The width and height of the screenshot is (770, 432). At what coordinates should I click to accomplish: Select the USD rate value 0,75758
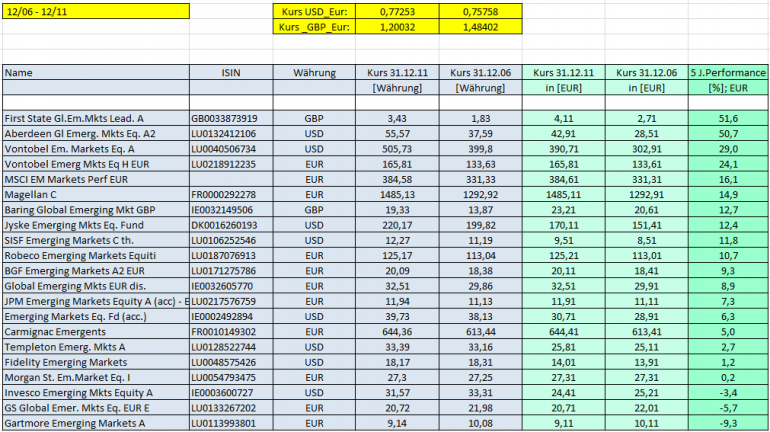pos(480,11)
